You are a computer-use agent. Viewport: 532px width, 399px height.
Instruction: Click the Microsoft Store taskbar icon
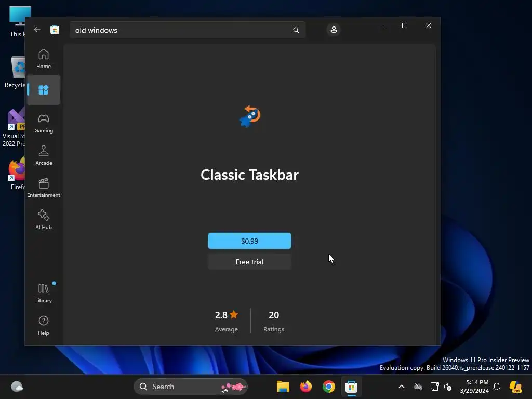coord(352,387)
